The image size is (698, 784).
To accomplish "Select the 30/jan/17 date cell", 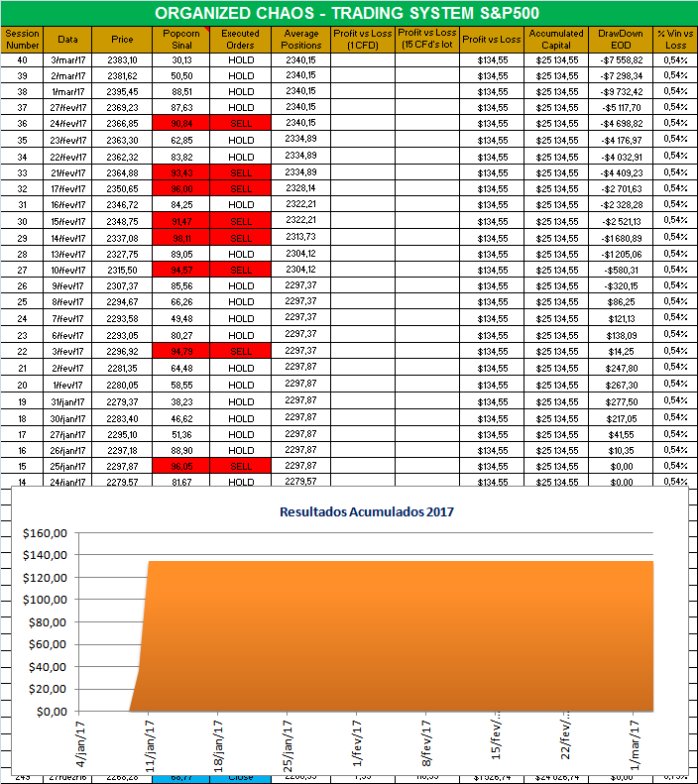I will point(68,418).
